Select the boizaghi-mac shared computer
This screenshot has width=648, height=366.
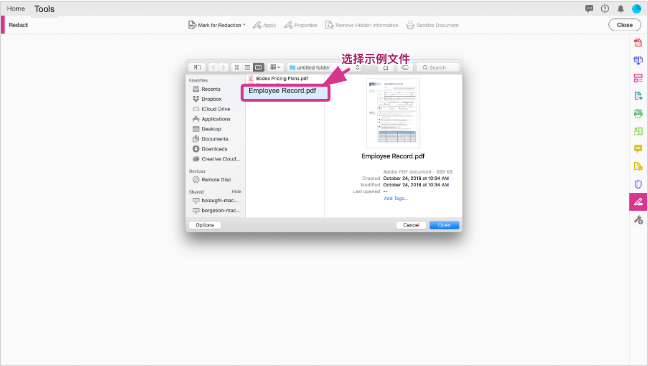[219, 200]
